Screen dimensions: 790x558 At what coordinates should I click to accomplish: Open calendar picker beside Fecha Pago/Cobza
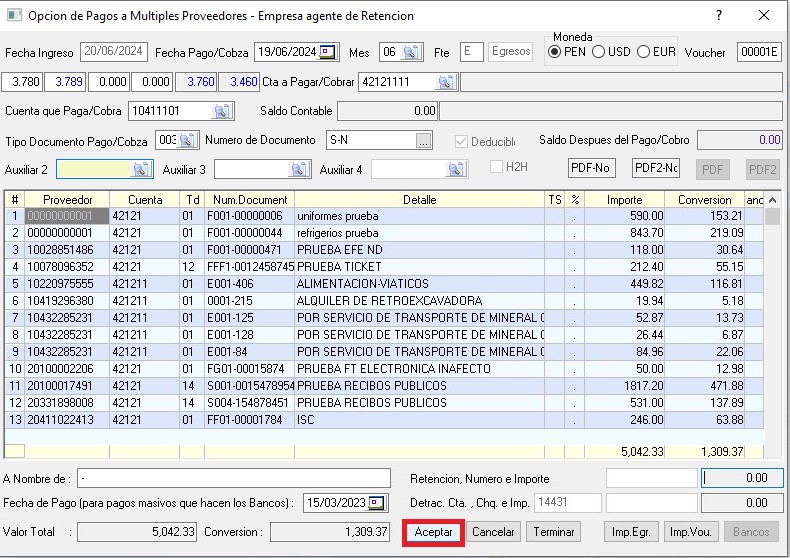(x=328, y=52)
